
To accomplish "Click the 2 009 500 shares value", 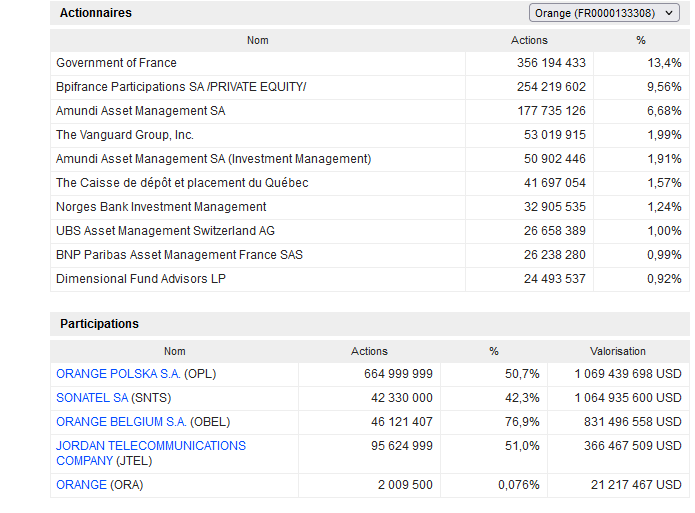I will [405, 485].
